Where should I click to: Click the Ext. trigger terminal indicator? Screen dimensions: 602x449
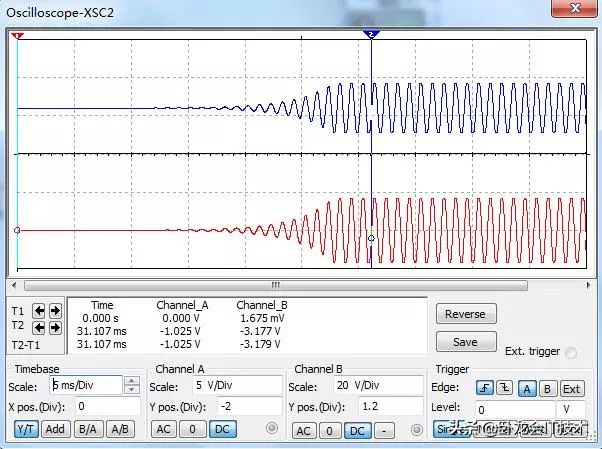(571, 353)
